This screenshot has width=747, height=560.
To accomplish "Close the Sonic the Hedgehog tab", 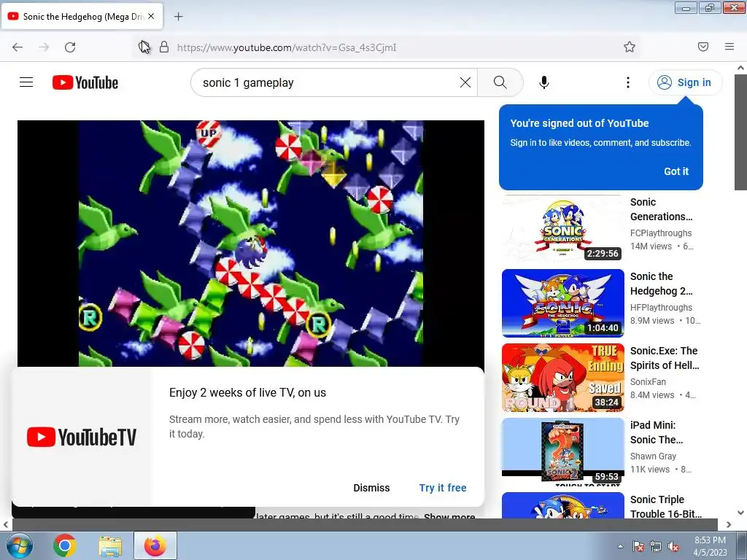I will [151, 16].
